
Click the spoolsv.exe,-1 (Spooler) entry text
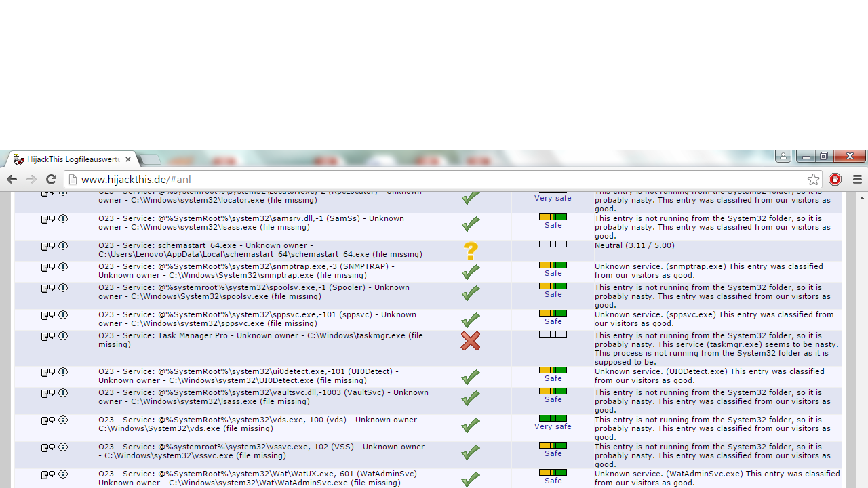pos(254,292)
